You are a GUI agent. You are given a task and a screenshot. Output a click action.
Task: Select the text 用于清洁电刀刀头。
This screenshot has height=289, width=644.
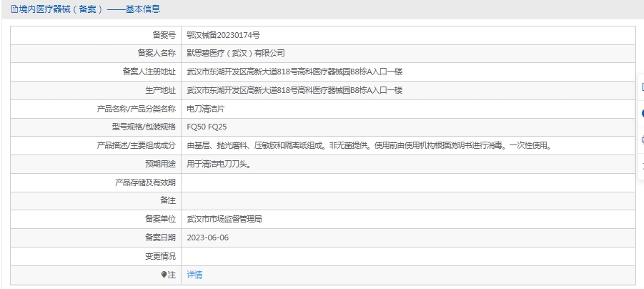[x=219, y=164]
